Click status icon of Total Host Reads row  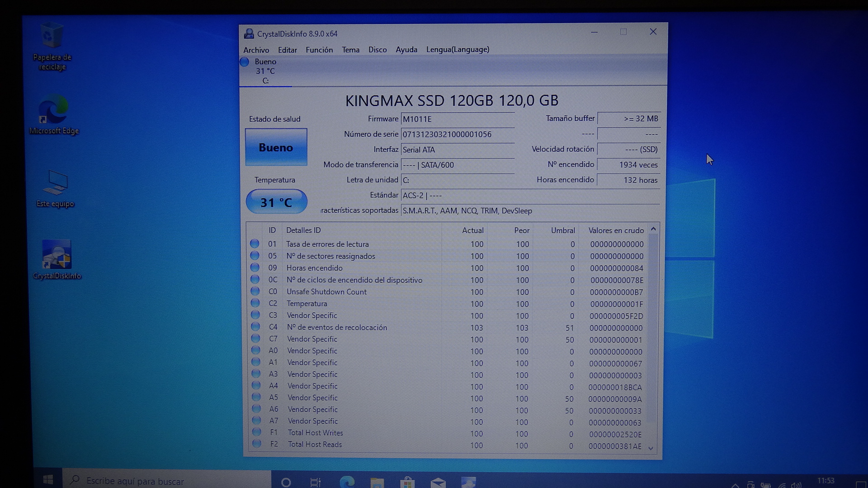tap(256, 444)
